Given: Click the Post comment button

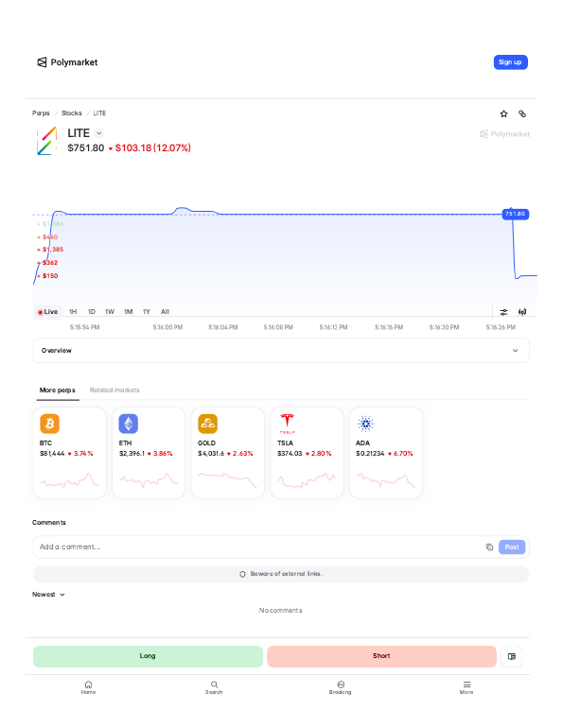Looking at the screenshot, I should click(512, 546).
